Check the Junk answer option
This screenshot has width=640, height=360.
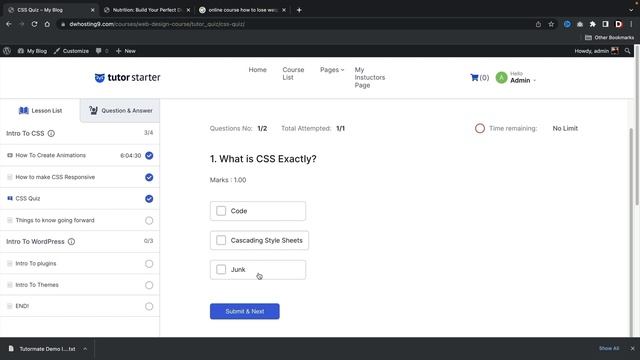pyautogui.click(x=221, y=269)
